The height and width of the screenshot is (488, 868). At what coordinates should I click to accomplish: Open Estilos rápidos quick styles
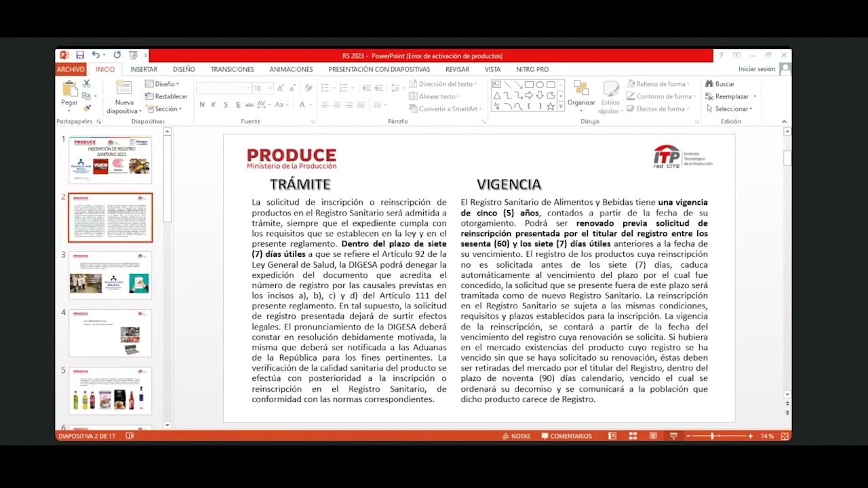coord(610,97)
